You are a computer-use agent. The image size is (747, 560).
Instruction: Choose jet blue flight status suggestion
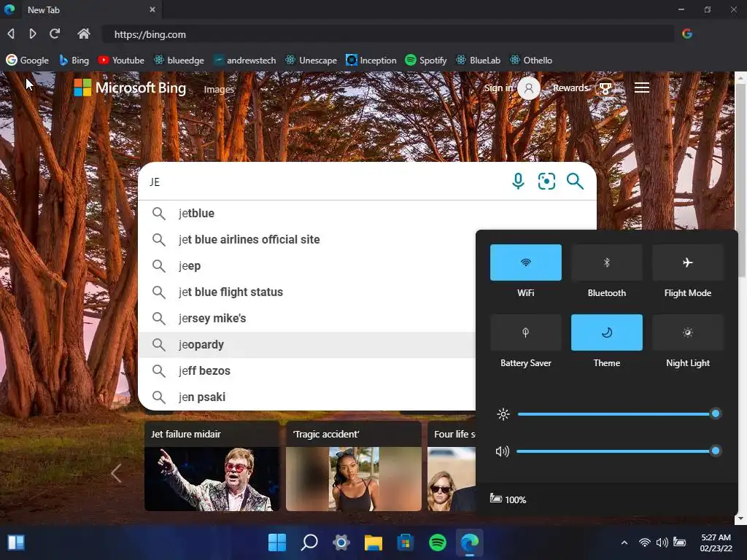coord(307,292)
